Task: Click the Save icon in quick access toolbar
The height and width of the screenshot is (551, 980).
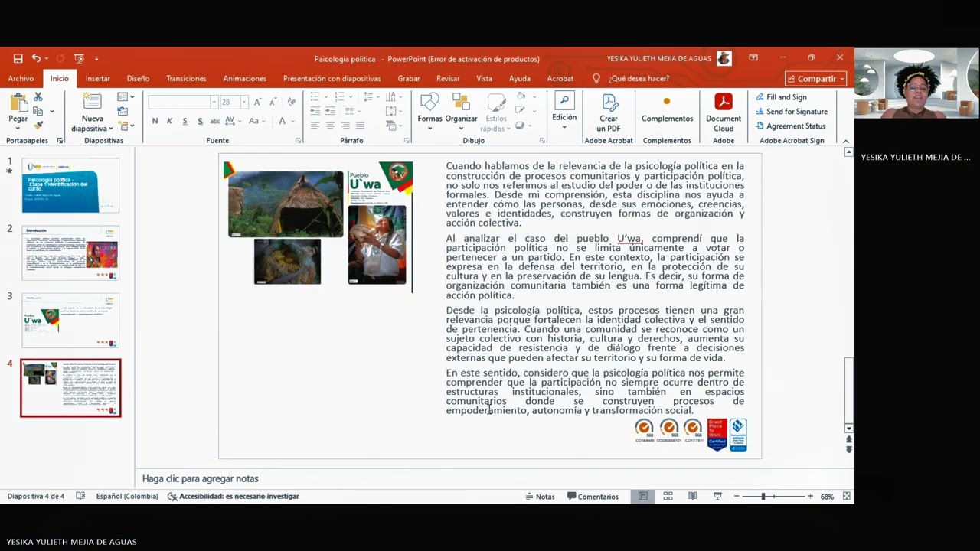Action: (18, 58)
